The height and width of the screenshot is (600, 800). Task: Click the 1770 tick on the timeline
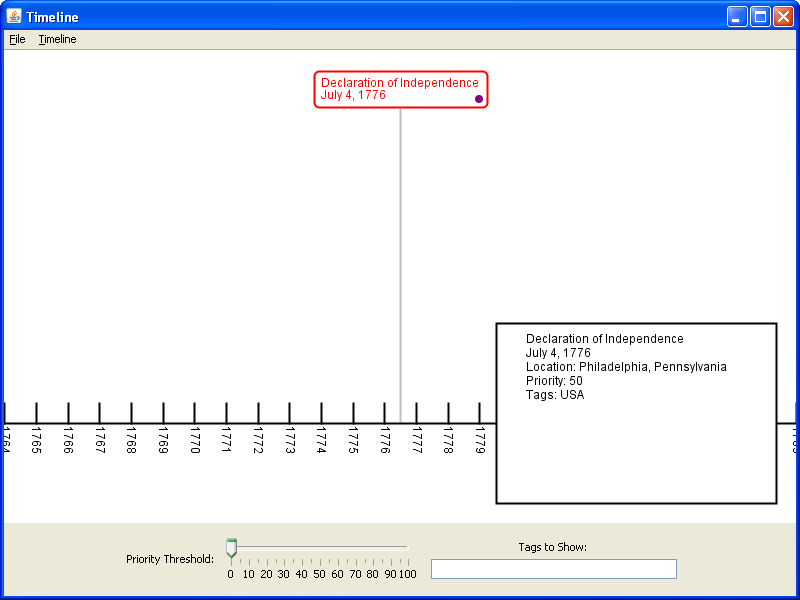(x=195, y=414)
